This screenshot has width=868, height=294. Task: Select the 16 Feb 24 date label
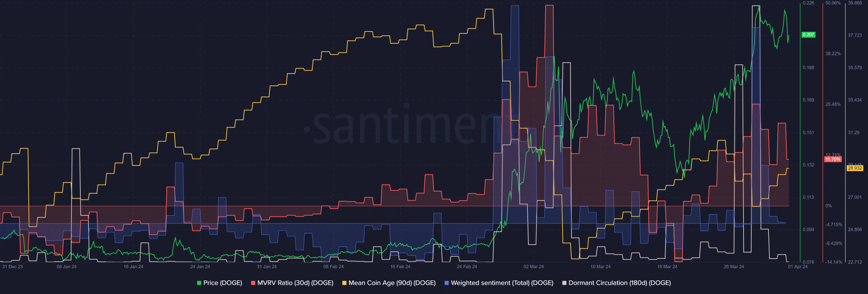[x=400, y=267]
